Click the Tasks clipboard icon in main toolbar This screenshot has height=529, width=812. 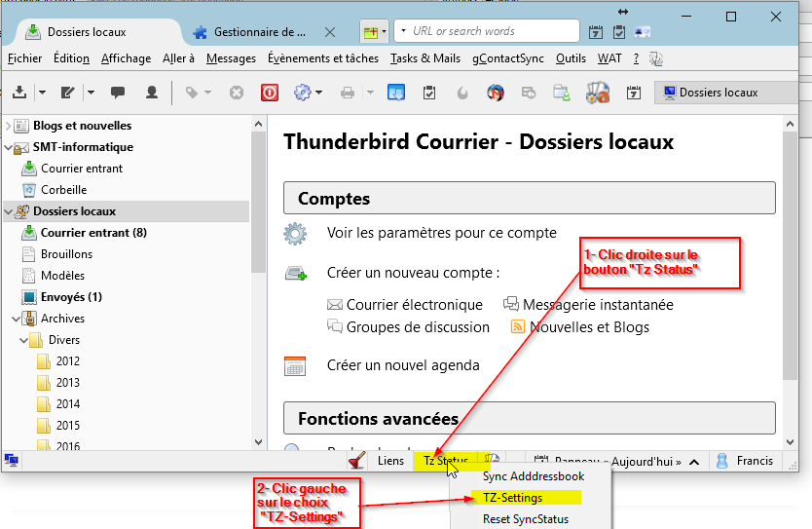(x=428, y=93)
